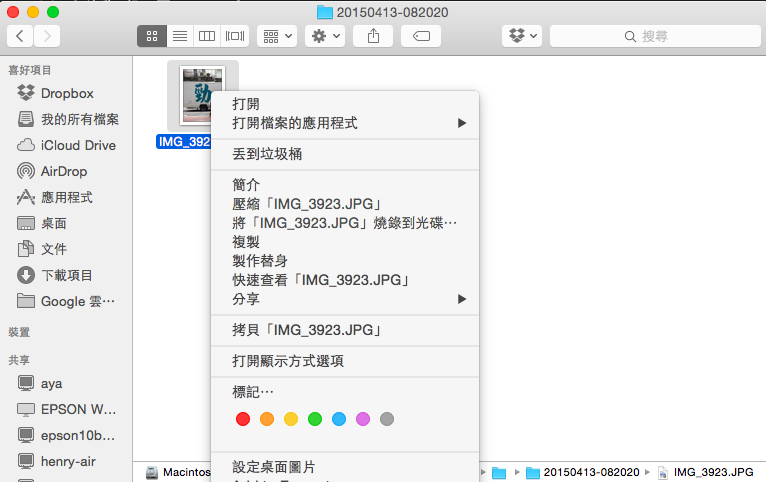
Task: Apply the yellow tag color
Action: (291, 419)
